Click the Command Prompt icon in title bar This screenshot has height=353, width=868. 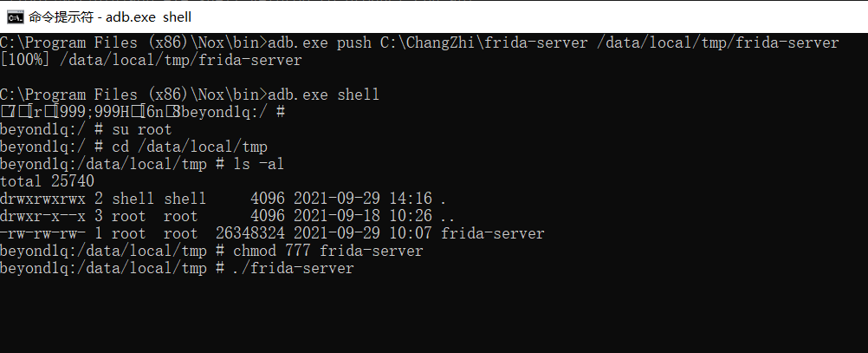[x=15, y=16]
